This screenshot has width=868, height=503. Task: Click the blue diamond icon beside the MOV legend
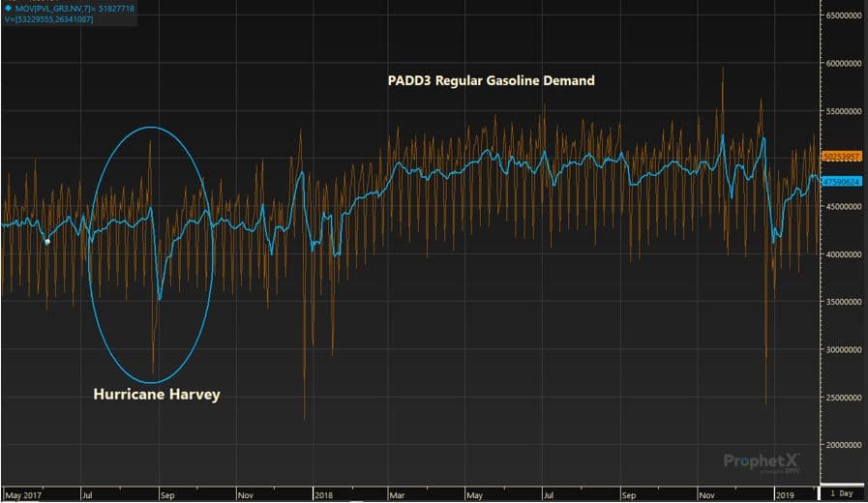coord(7,8)
